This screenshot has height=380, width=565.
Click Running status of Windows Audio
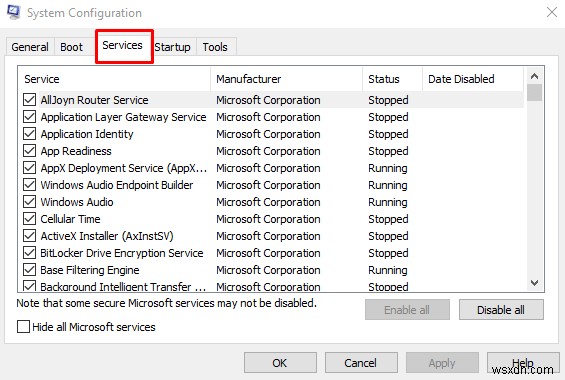coord(388,202)
